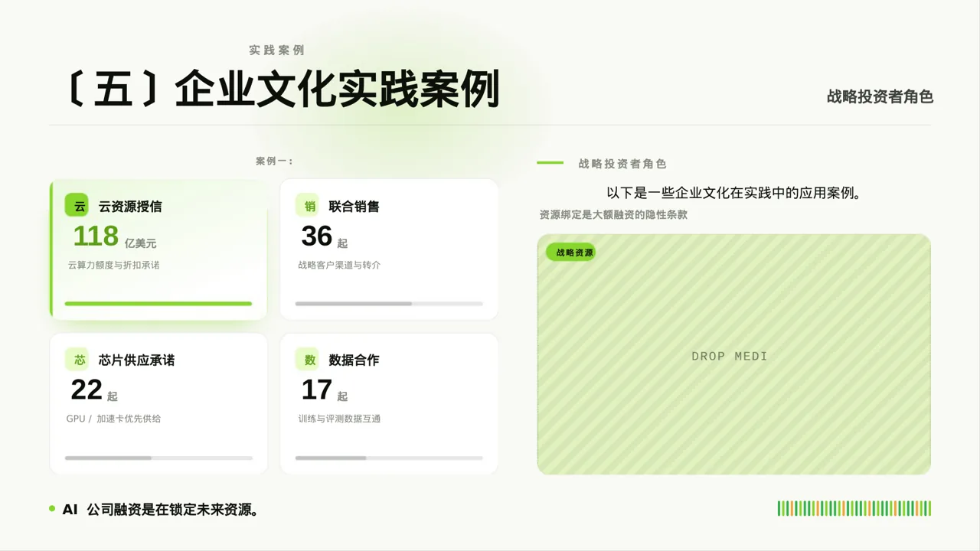The width and height of the screenshot is (980, 551).
Task: Click the small 实践案例 label above the title
Action: click(276, 50)
